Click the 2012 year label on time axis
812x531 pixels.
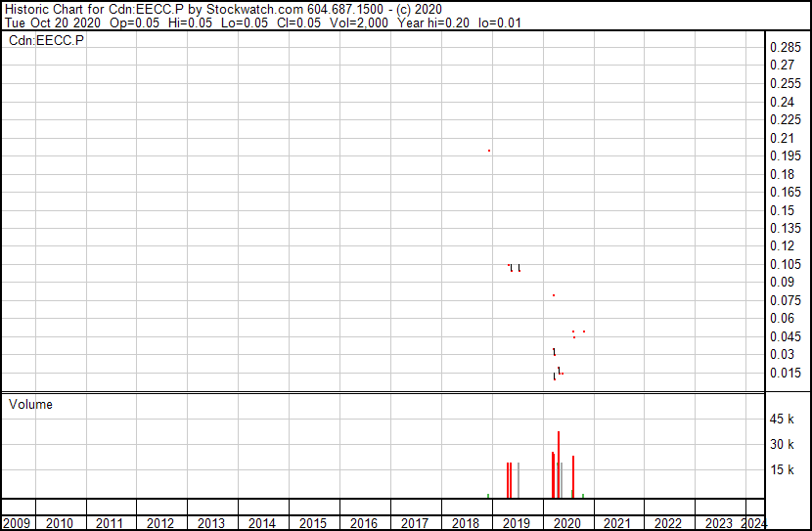click(160, 523)
